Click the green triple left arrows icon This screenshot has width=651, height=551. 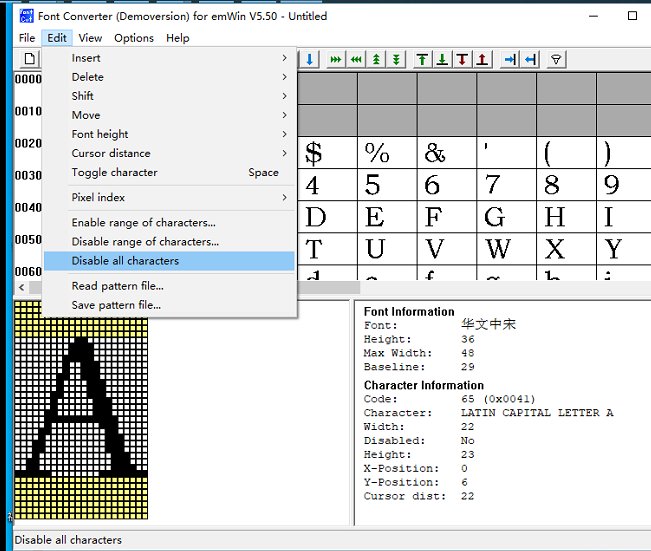[x=356, y=59]
